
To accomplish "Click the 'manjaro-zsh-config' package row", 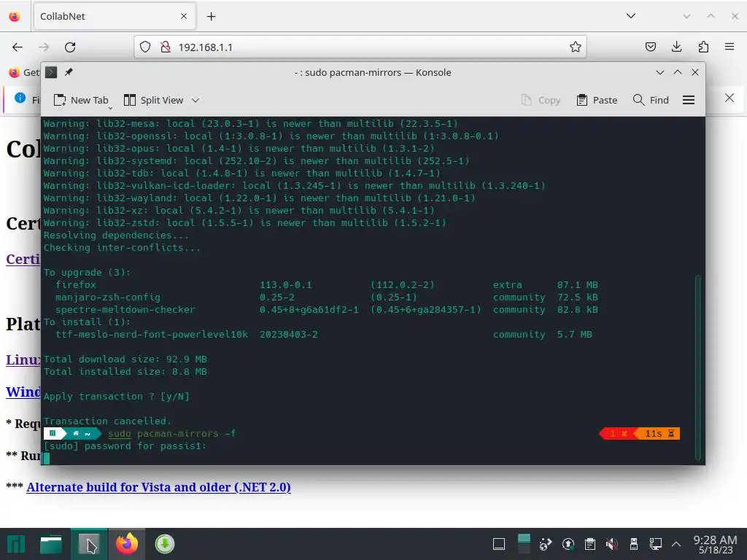I will pos(326,297).
